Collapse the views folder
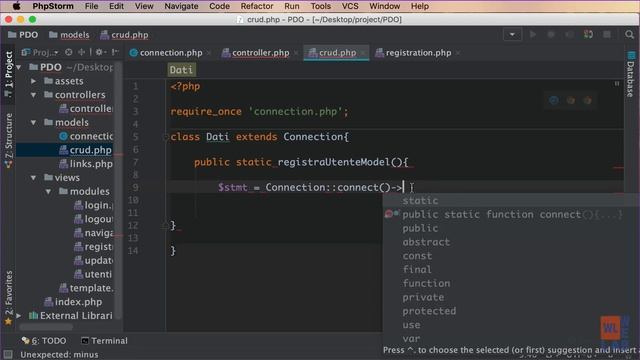The width and height of the screenshot is (640, 360). coord(33,178)
